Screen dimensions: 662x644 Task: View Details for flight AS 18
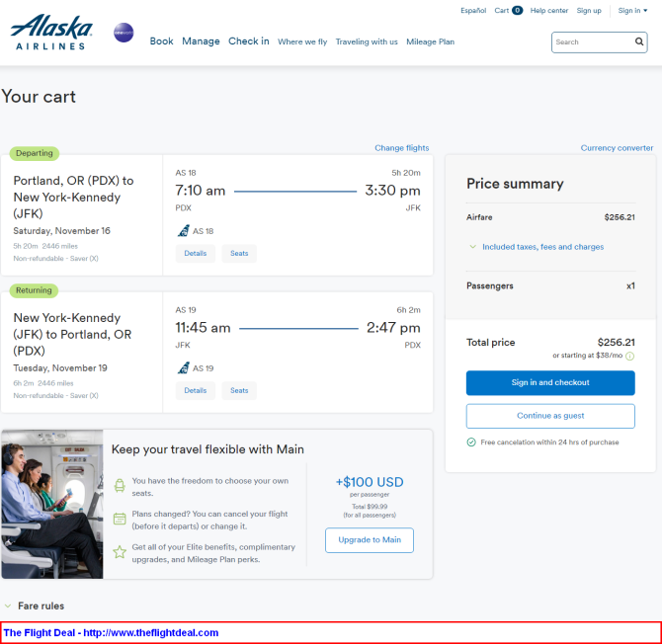[196, 253]
